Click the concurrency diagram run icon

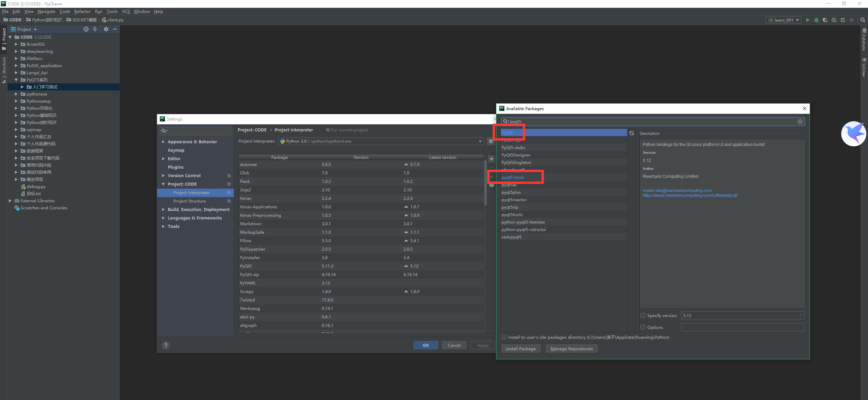point(843,20)
